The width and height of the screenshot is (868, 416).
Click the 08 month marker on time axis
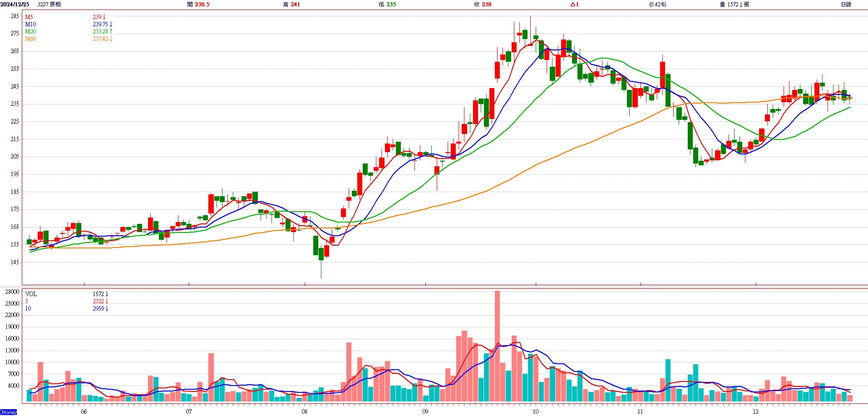click(304, 411)
